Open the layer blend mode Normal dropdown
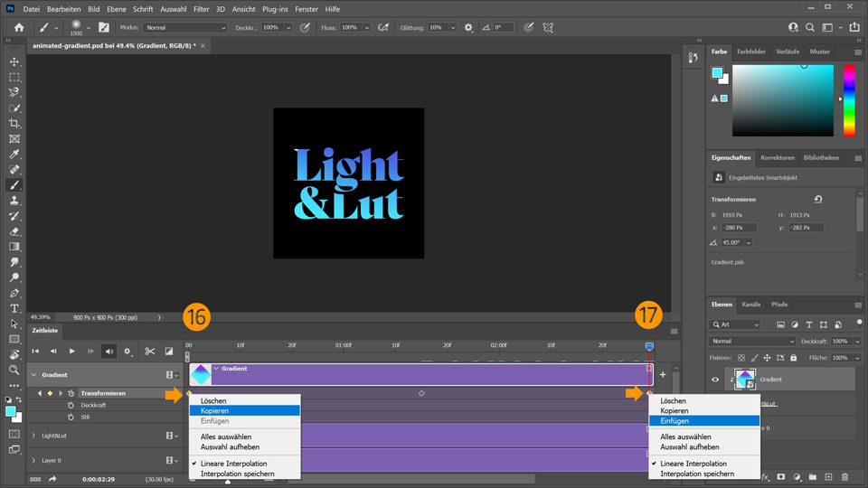 [x=753, y=341]
